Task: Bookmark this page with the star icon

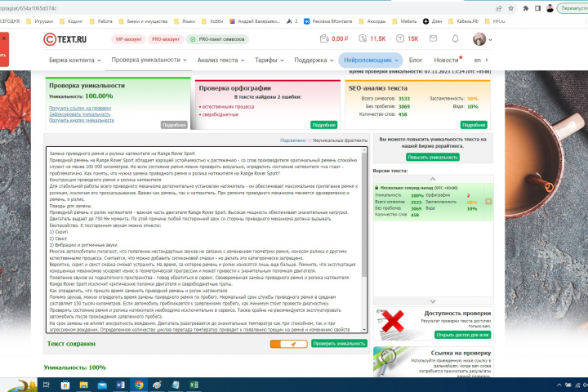Action: coord(510,8)
